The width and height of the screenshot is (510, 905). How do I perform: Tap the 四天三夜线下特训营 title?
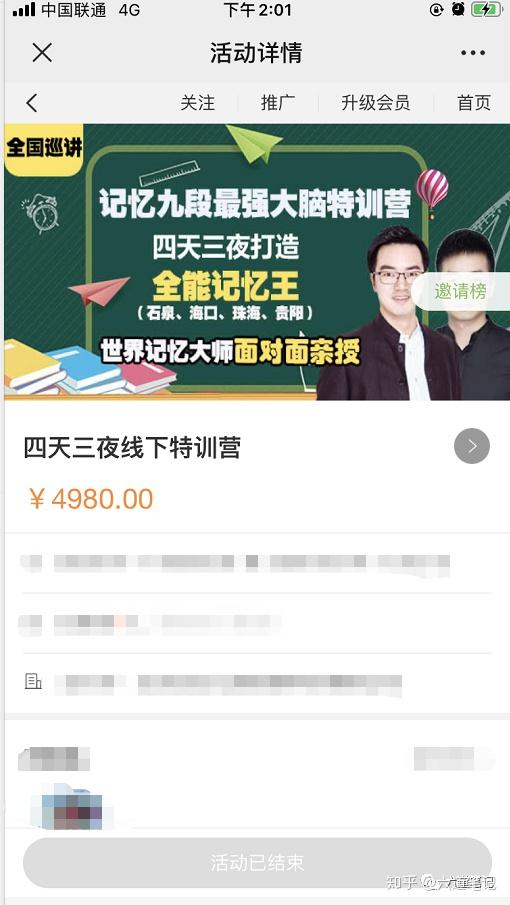(132, 448)
